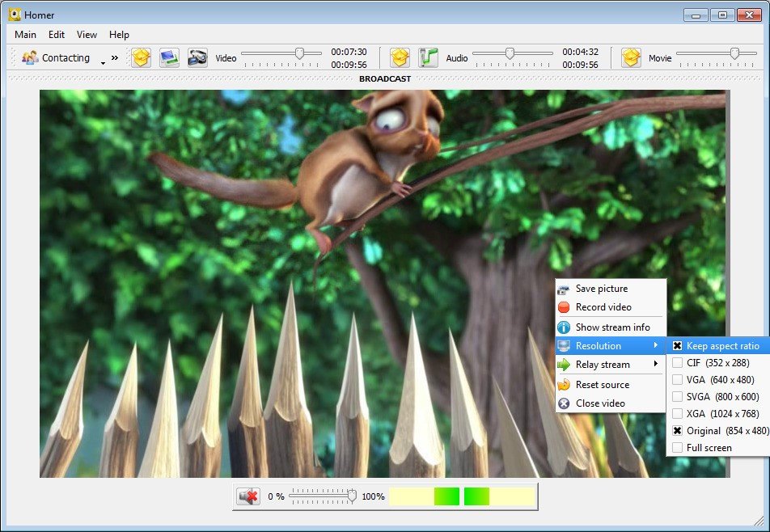Click the red Record video icon
This screenshot has height=532, width=770.
pyautogui.click(x=564, y=307)
